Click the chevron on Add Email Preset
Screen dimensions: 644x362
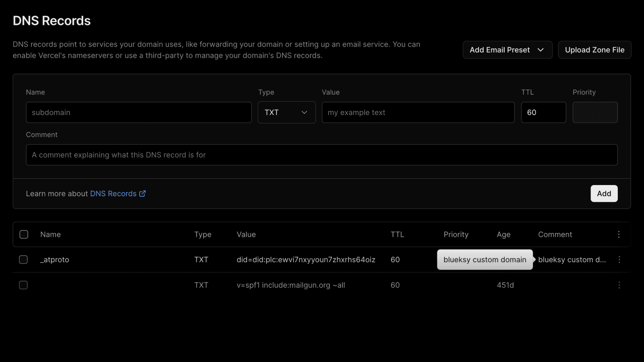tap(541, 50)
